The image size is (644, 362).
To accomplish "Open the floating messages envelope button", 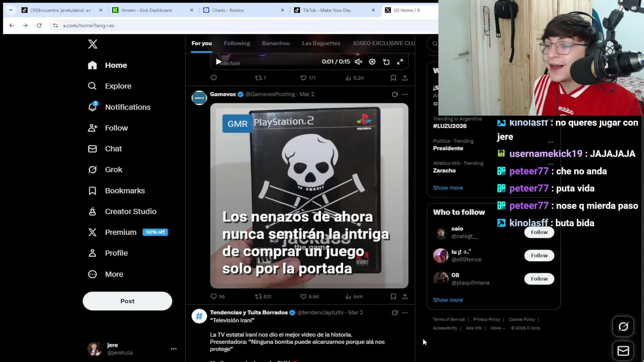I will (623, 351).
